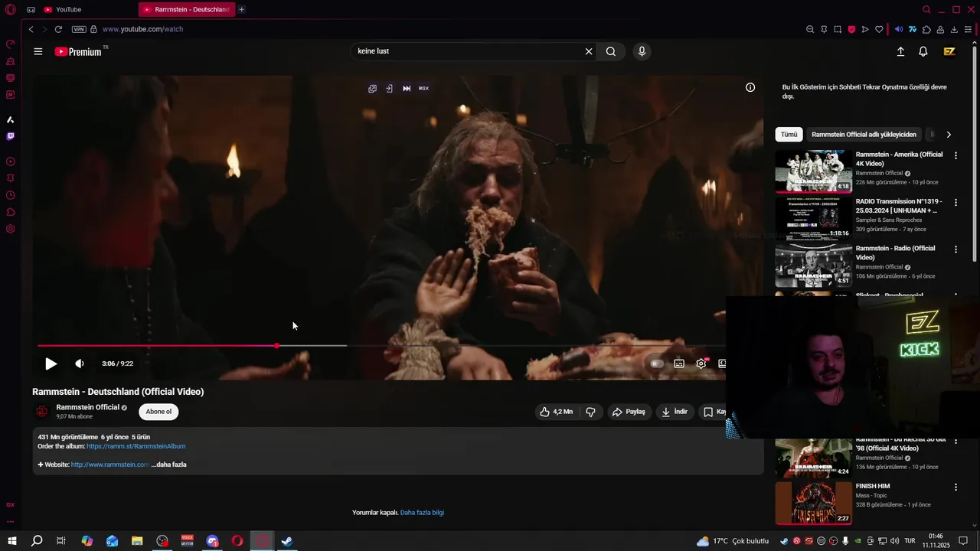
Task: Start voice search with the microphone
Action: 642,51
